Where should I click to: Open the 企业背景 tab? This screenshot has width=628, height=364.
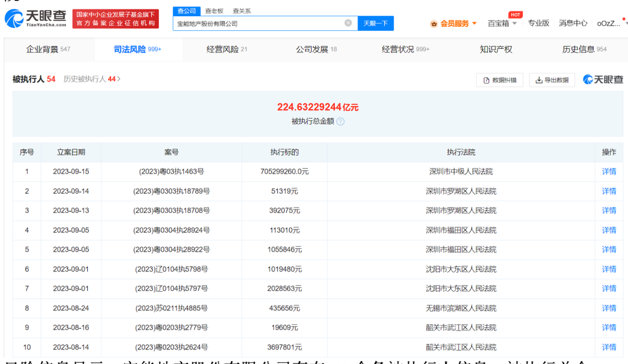48,49
